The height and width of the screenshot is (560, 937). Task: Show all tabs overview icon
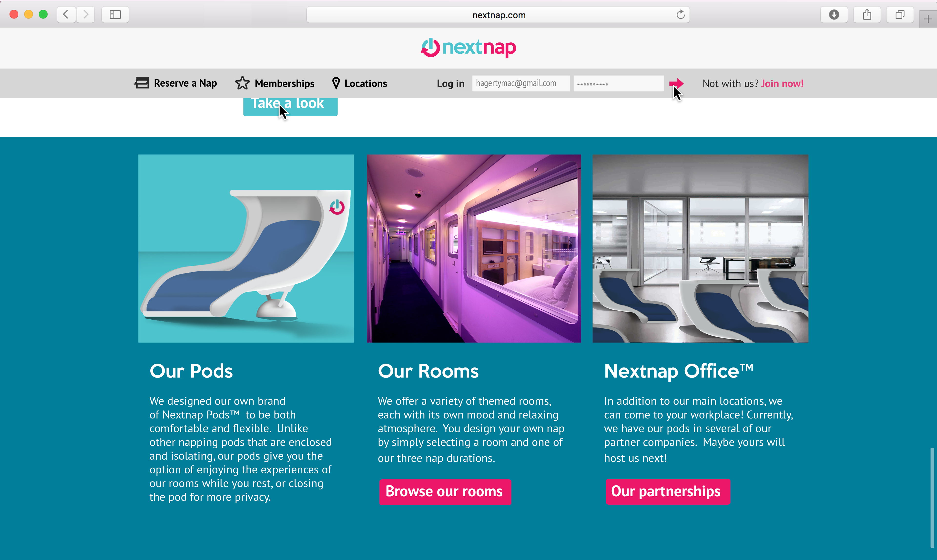pyautogui.click(x=900, y=15)
